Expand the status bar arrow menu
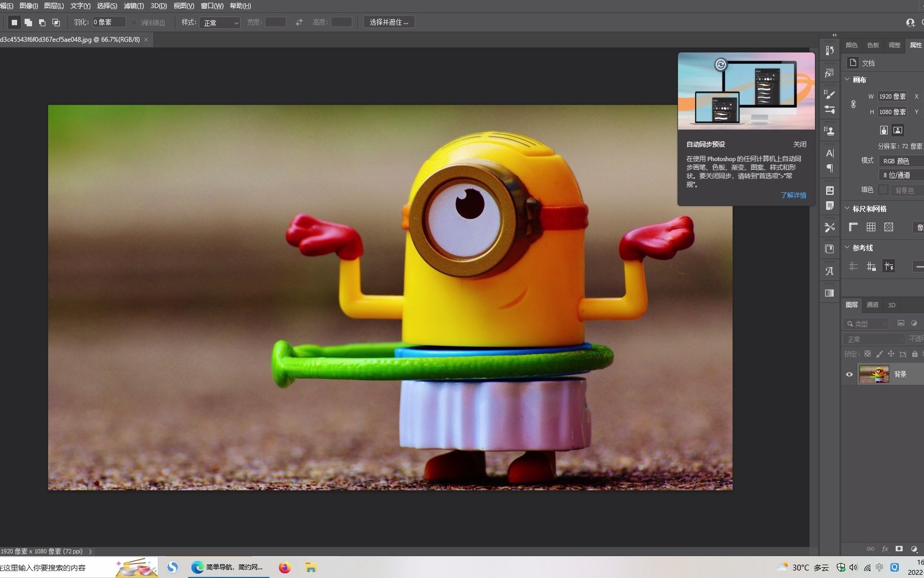 [90, 551]
